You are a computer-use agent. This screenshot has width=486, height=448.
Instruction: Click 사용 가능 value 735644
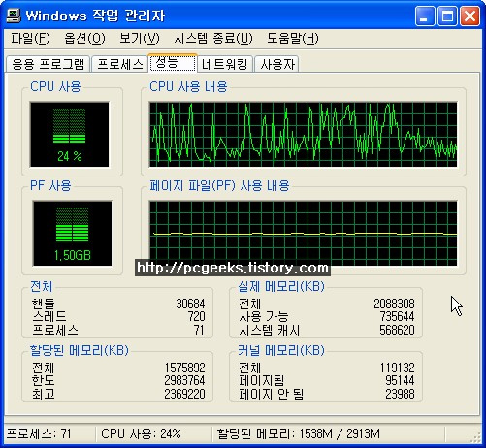pyautogui.click(x=397, y=316)
